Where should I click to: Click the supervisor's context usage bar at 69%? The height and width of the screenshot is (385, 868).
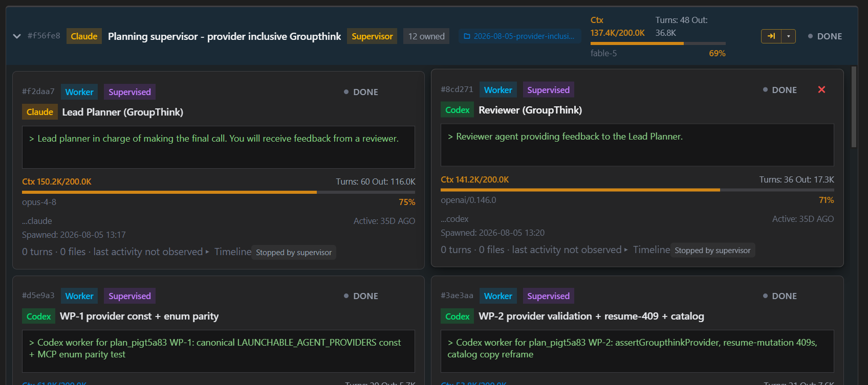click(658, 43)
